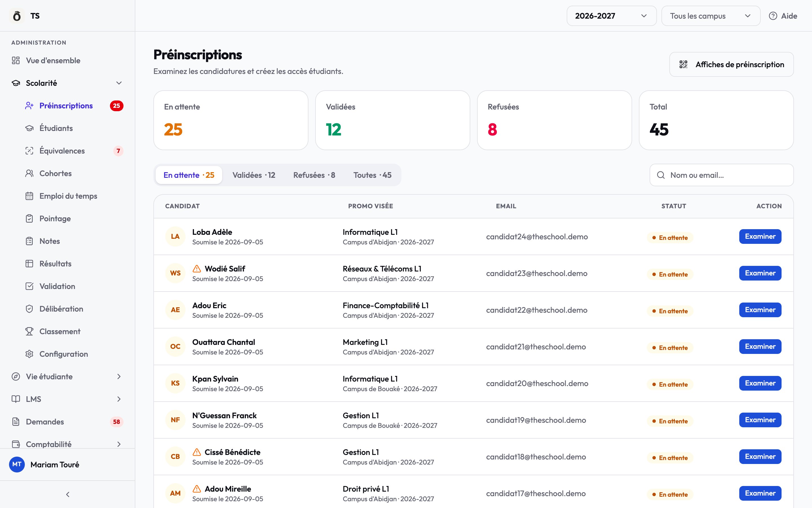Click the Refusées summary card

[554, 120]
